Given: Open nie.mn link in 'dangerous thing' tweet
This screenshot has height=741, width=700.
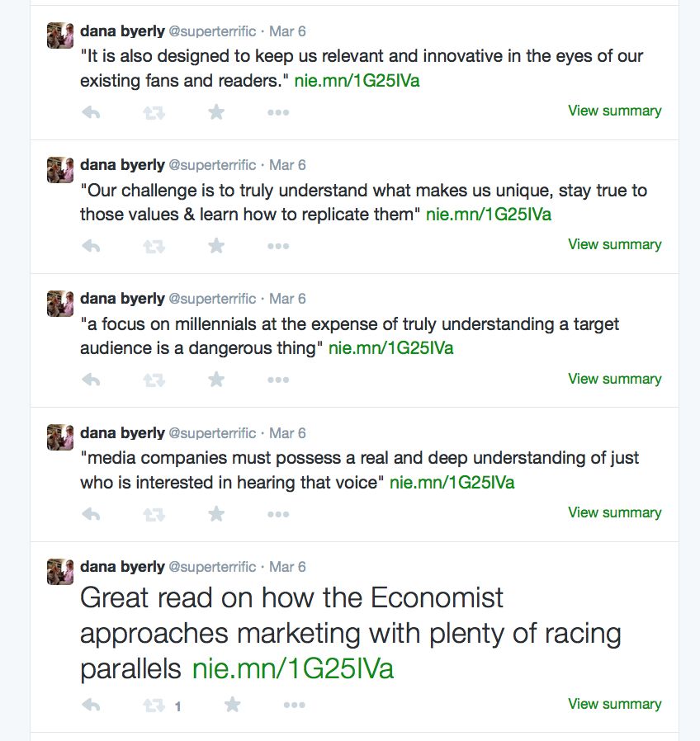Looking at the screenshot, I should point(390,348).
